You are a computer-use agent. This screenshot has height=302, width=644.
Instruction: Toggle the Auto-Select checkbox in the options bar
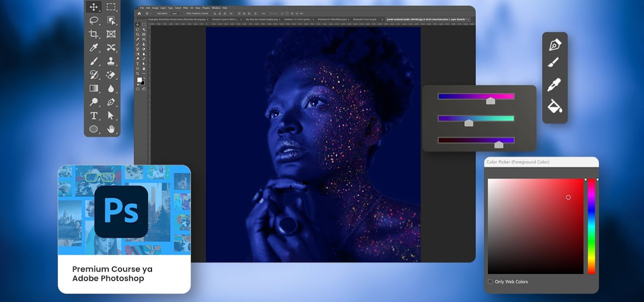pos(155,14)
